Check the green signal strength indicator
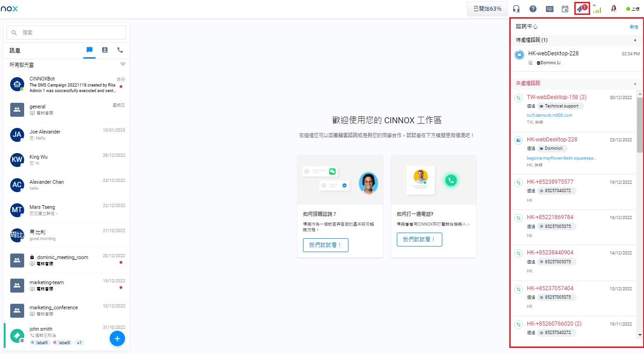This screenshot has height=354, width=644. [x=597, y=9]
